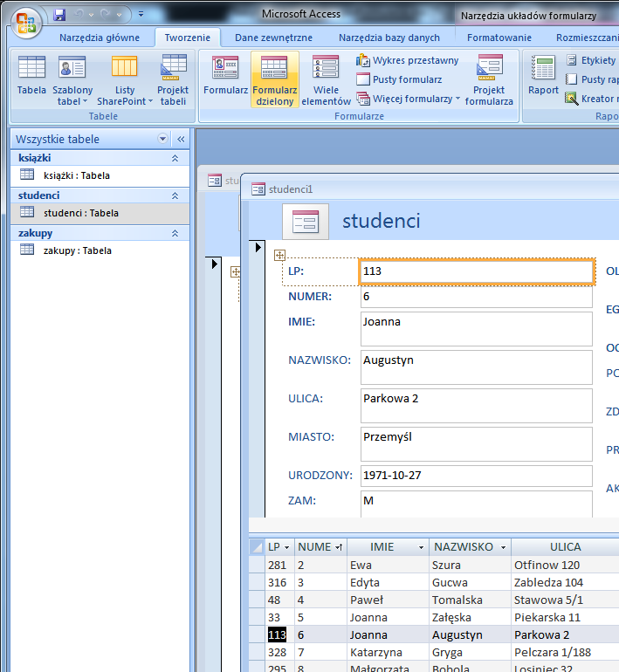Create a Formularz from the ribbon
This screenshot has width=619, height=672.
[x=225, y=75]
